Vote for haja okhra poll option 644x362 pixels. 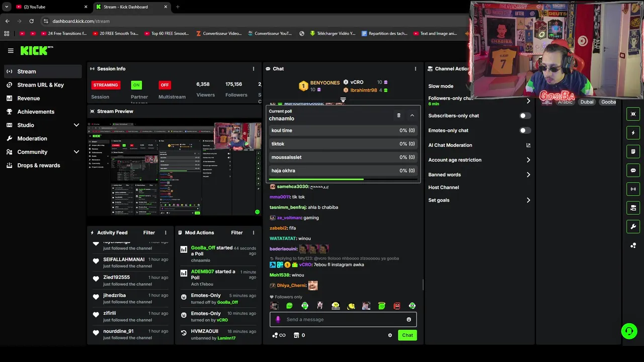point(343,170)
